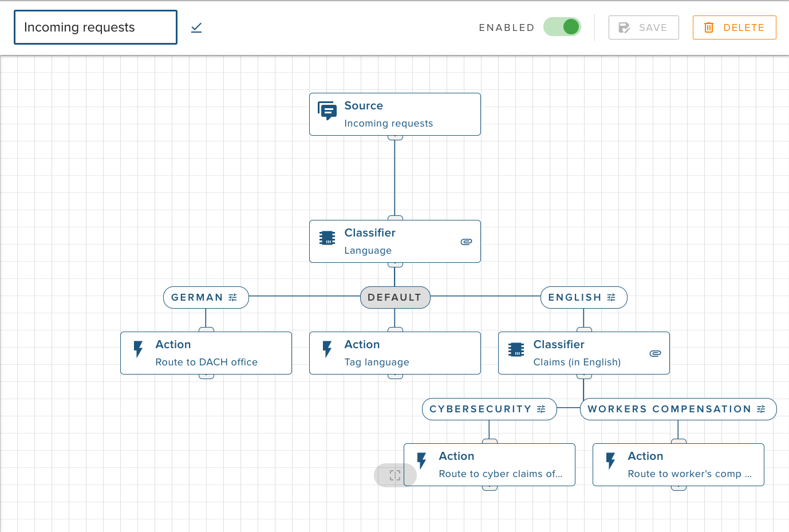Click 'Route to DACH office' text
This screenshot has height=532, width=789.
point(207,362)
